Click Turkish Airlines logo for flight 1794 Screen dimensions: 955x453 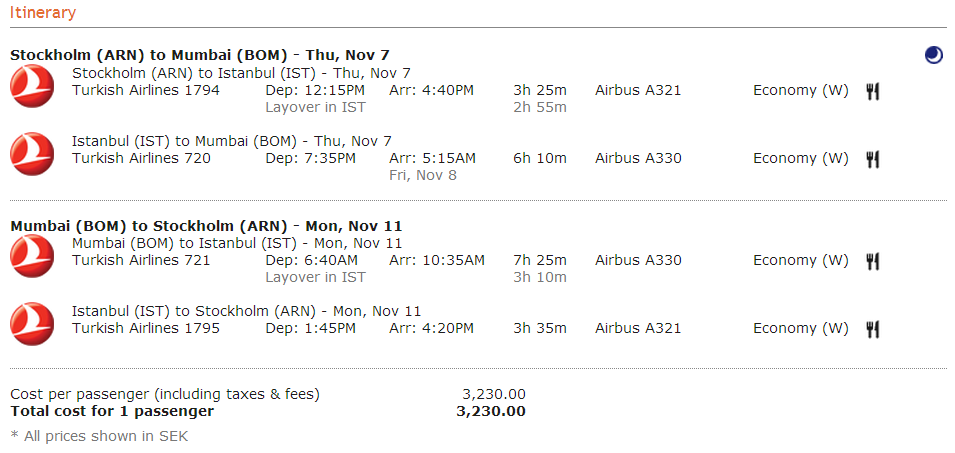pos(32,86)
